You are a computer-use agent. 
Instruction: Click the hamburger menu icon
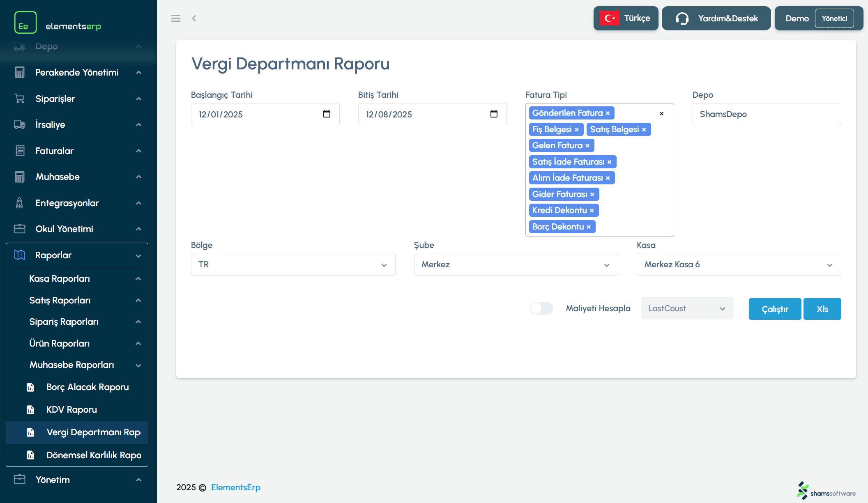pos(175,18)
